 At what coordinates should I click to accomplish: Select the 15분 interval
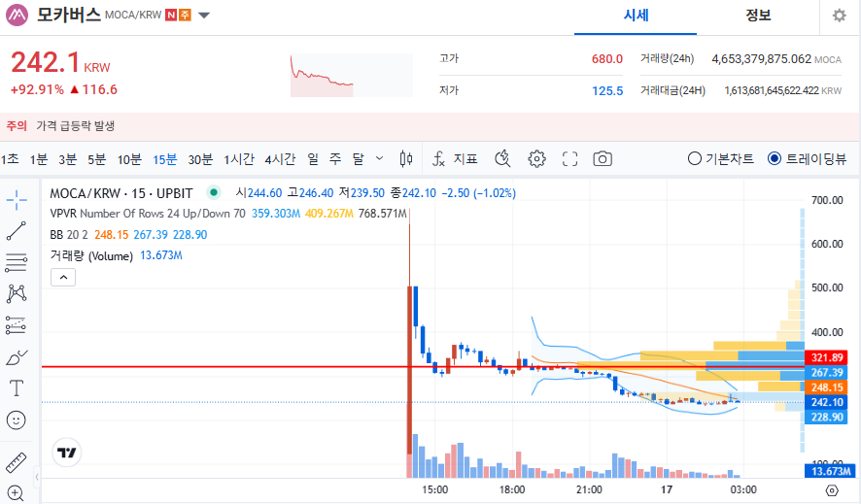(x=165, y=159)
